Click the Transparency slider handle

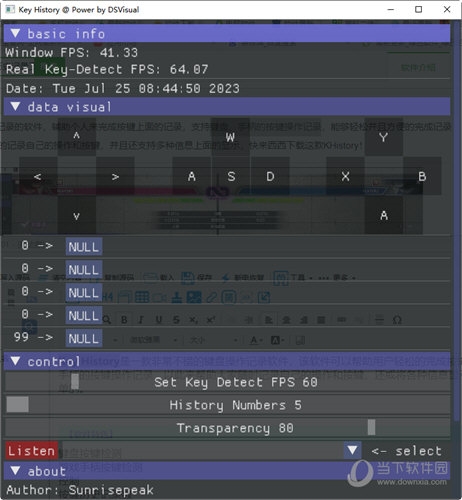(x=371, y=427)
